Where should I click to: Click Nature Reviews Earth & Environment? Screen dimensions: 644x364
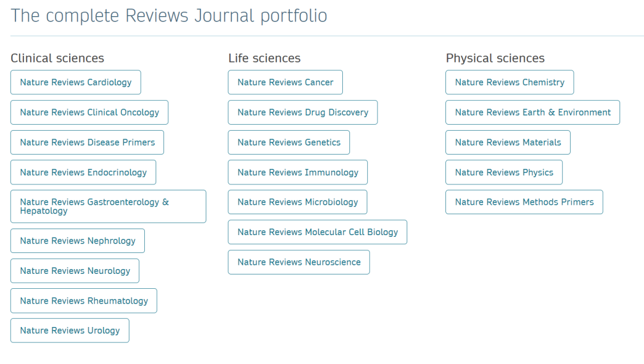coord(532,112)
